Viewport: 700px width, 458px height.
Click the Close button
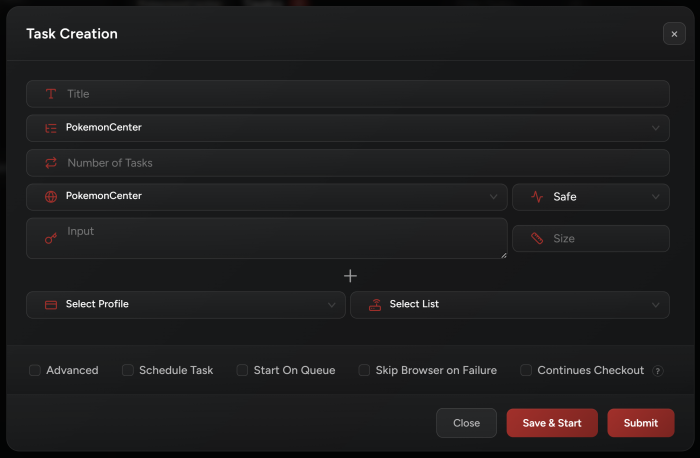point(467,423)
